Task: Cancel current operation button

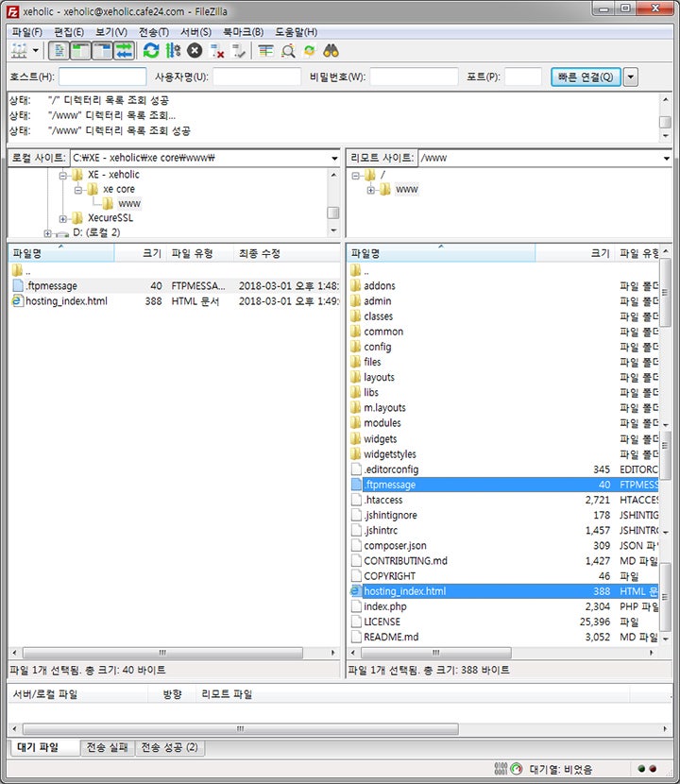Action: (x=195, y=50)
